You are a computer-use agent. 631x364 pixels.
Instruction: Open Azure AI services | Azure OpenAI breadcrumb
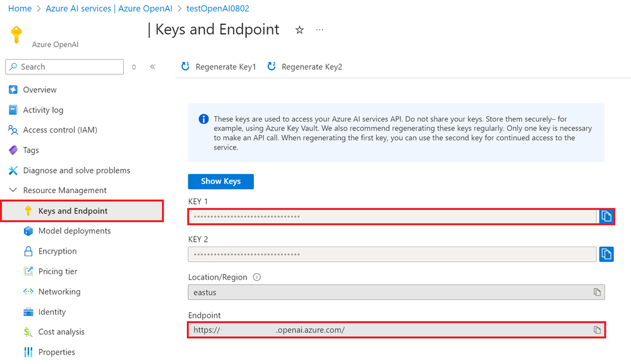[x=109, y=8]
